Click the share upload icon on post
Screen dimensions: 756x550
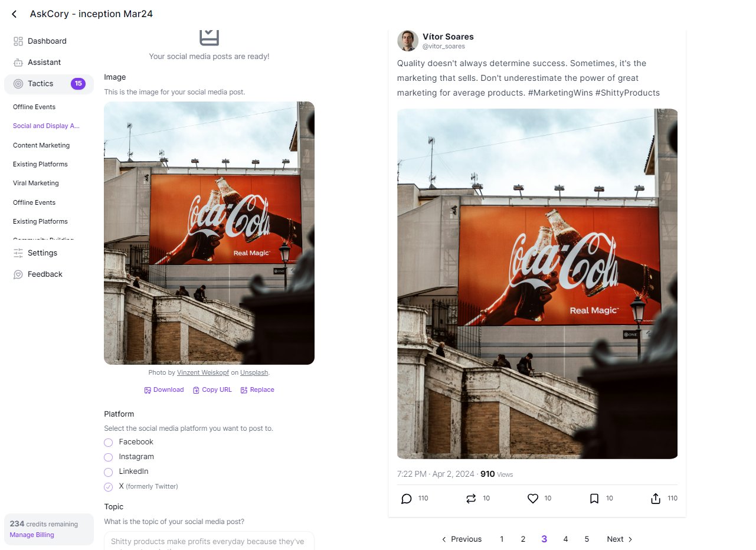pos(656,499)
